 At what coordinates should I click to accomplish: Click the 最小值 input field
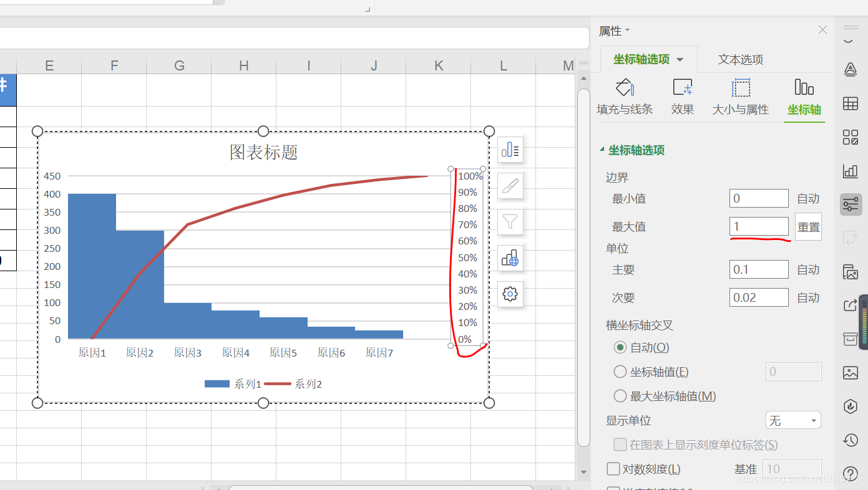(759, 198)
